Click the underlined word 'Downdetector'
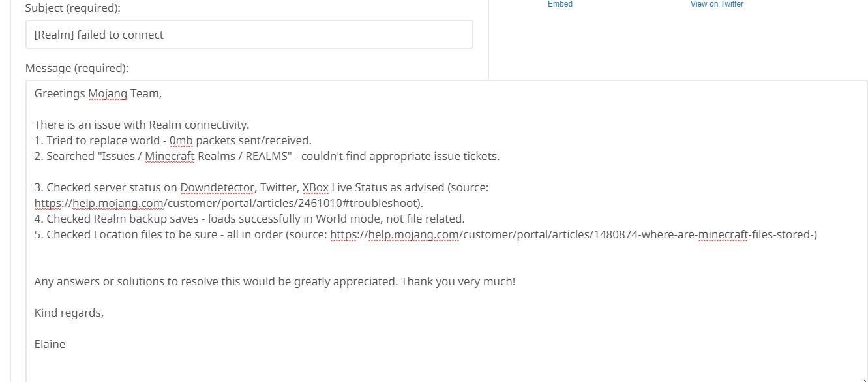868x382 pixels. coord(217,187)
